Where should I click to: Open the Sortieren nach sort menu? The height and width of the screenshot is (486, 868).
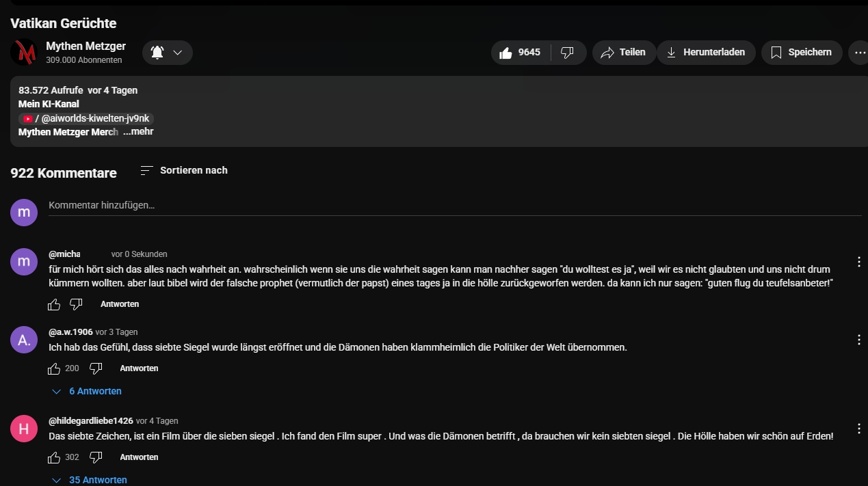click(x=184, y=170)
